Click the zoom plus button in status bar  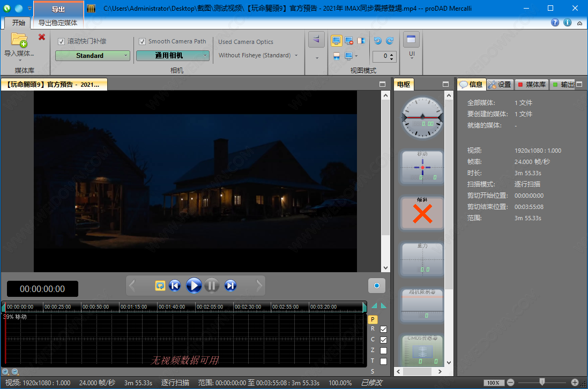575,383
